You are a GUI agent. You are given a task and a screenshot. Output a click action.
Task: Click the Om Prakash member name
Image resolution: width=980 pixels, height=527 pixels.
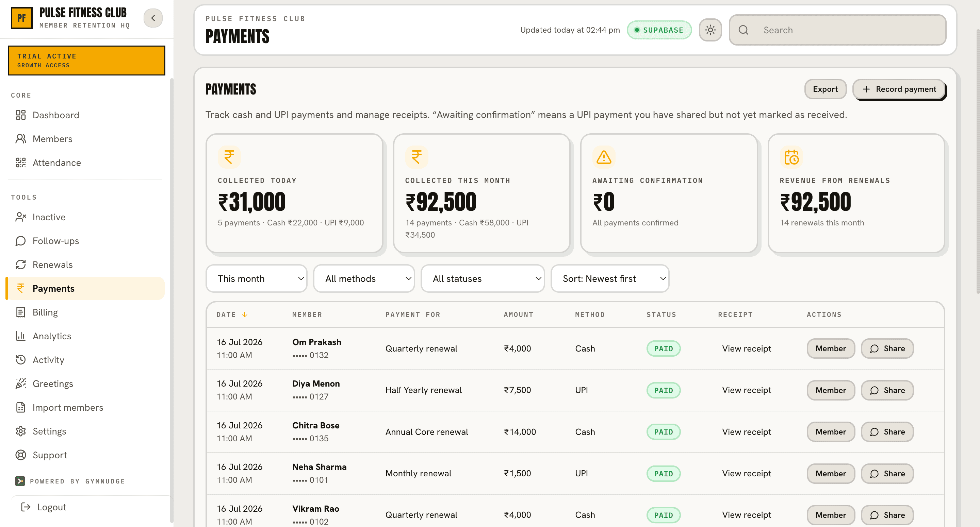pyautogui.click(x=316, y=342)
